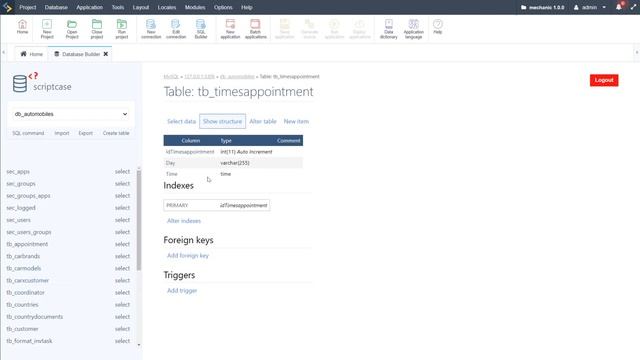Run project from the toolbar
This screenshot has width=640, height=360.
point(122,29)
